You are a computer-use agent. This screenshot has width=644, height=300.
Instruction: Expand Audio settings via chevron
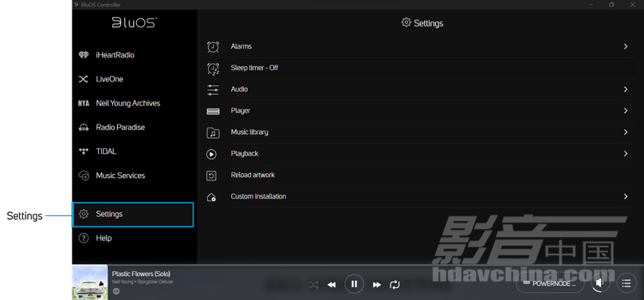[x=626, y=89]
